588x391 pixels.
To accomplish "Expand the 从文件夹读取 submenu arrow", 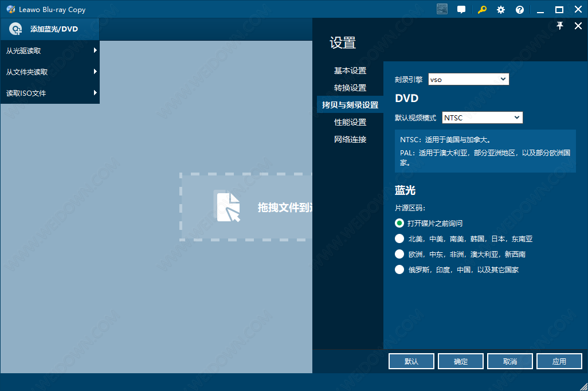I will click(95, 71).
